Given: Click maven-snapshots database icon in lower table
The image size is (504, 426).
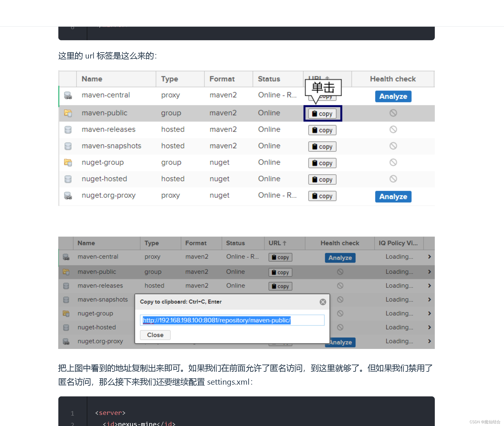Looking at the screenshot, I should pos(66,300).
